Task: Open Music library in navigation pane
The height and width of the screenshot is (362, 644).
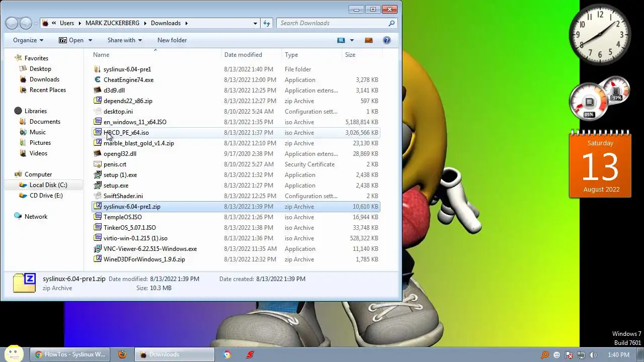Action: (x=38, y=132)
